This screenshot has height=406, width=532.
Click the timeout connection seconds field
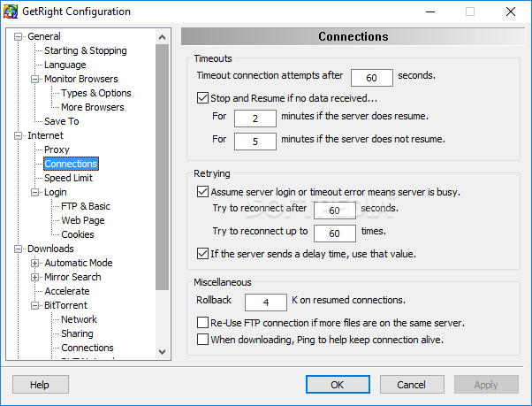tap(372, 78)
